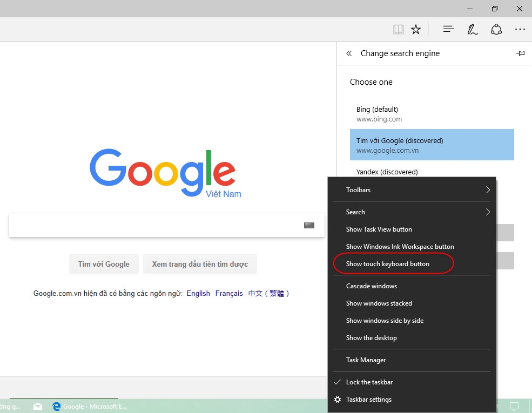This screenshot has width=532, height=413.
Task: Toggle Lock the taskbar checkmark entry
Action: 412,382
